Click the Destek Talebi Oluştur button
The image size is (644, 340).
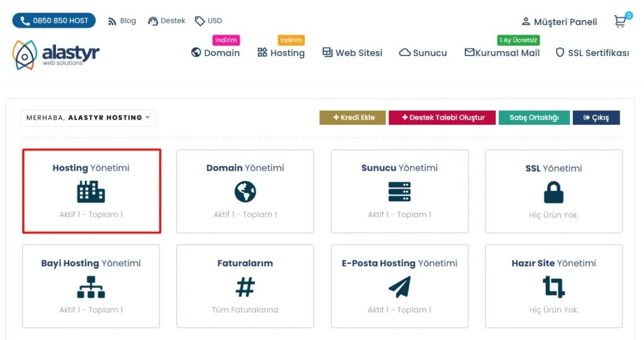click(x=443, y=118)
